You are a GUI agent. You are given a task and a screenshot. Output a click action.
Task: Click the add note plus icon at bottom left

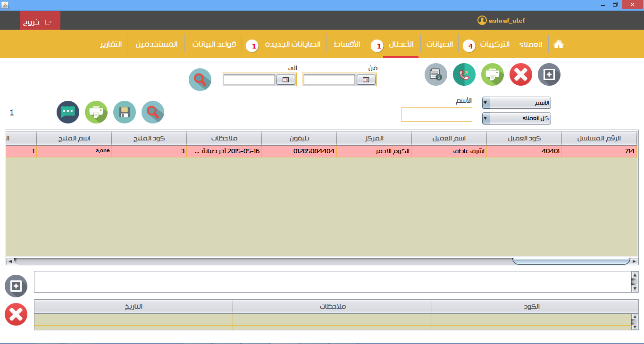[x=16, y=286]
